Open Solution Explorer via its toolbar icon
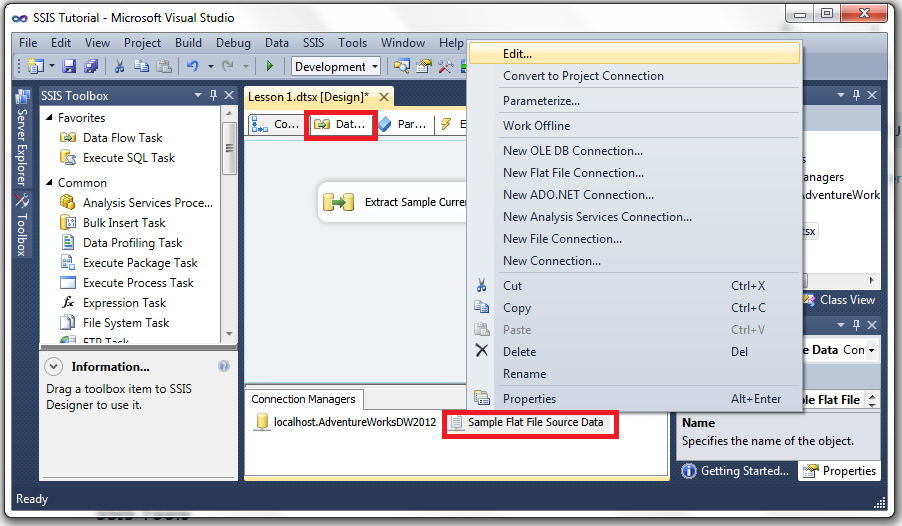 click(x=402, y=67)
